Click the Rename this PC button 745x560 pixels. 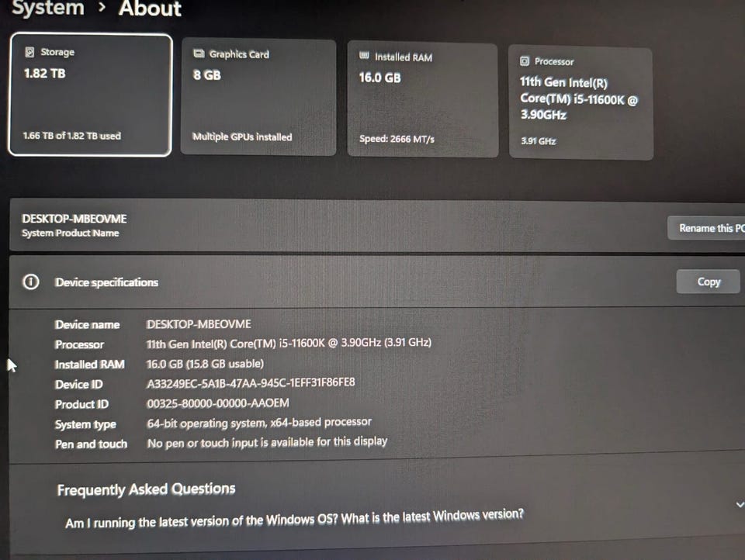tap(707, 228)
